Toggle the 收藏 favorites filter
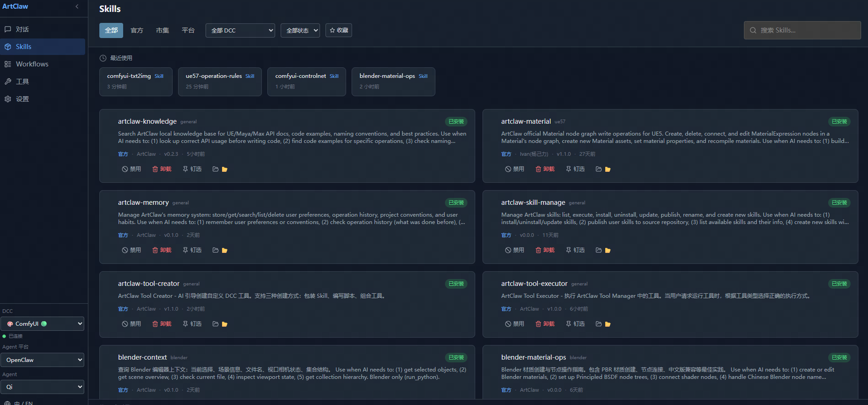The height and width of the screenshot is (405, 868). pyautogui.click(x=339, y=30)
